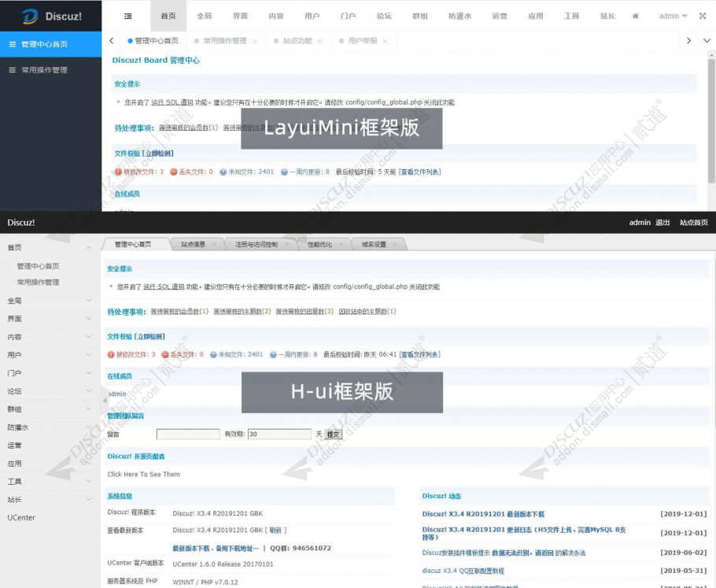This screenshot has width=716, height=588.
Task: Select 防灌水 in LayuiMini top navigation
Action: (x=459, y=16)
